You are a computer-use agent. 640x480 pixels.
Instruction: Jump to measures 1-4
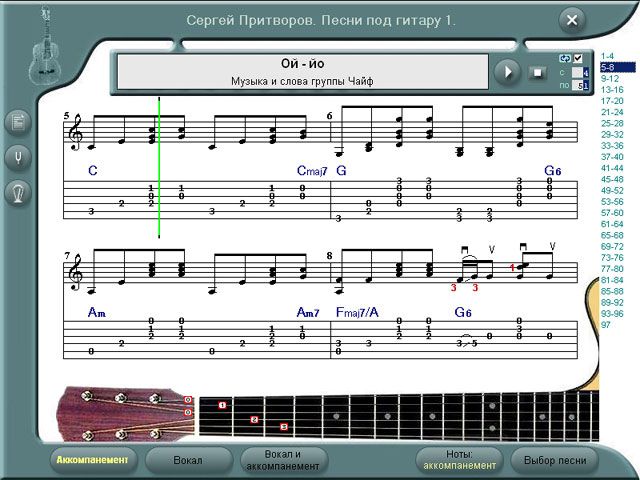point(609,56)
